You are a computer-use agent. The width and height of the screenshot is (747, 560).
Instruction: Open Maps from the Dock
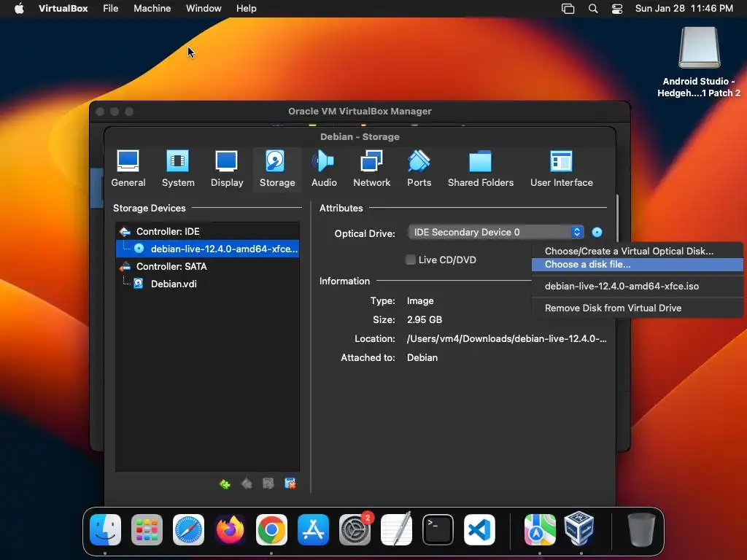coord(540,529)
